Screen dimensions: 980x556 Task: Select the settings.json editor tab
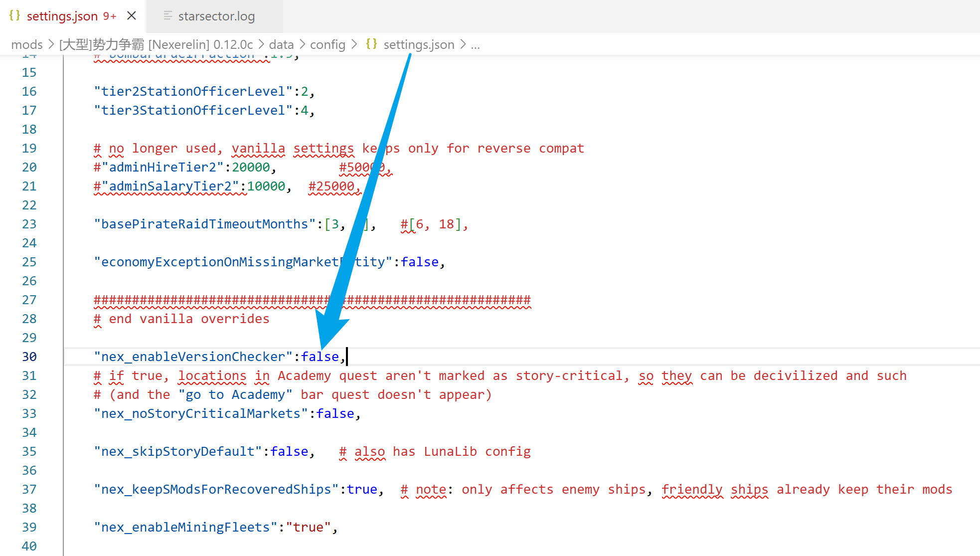[62, 16]
